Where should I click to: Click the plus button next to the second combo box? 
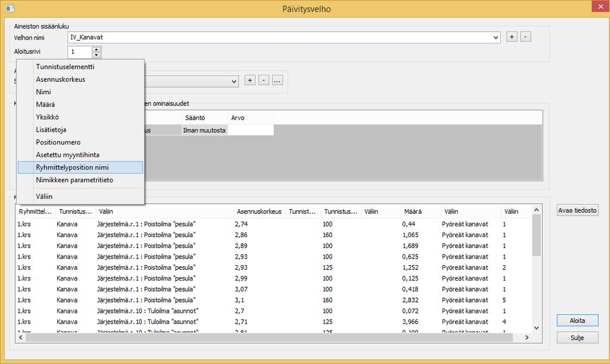tap(250, 80)
